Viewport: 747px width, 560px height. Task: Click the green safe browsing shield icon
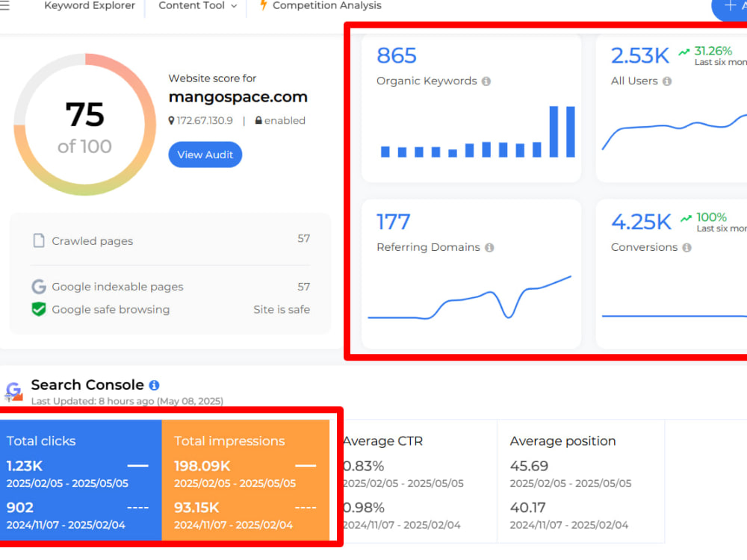(x=39, y=309)
